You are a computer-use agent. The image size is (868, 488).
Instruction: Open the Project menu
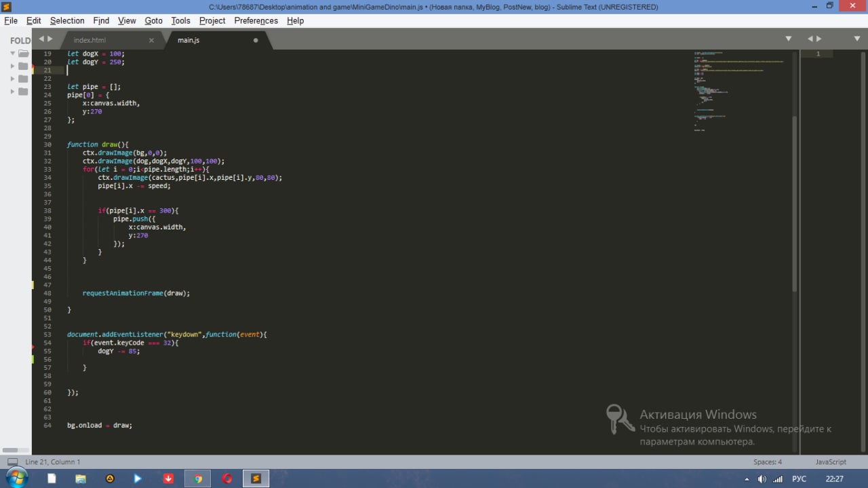pos(212,20)
